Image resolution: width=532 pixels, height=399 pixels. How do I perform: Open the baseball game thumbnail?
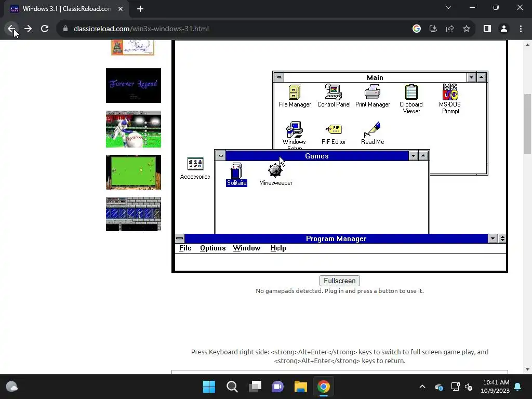pyautogui.click(x=134, y=129)
